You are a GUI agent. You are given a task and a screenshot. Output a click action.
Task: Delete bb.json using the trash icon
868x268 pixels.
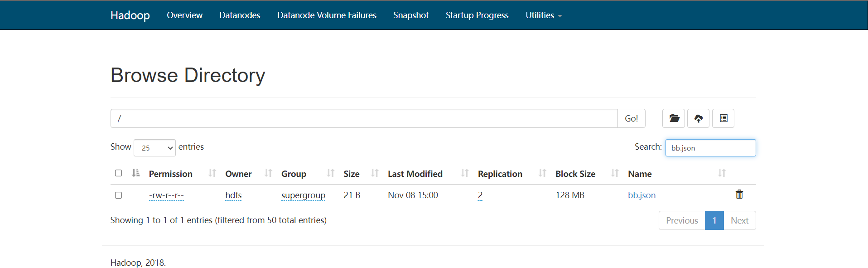point(739,195)
